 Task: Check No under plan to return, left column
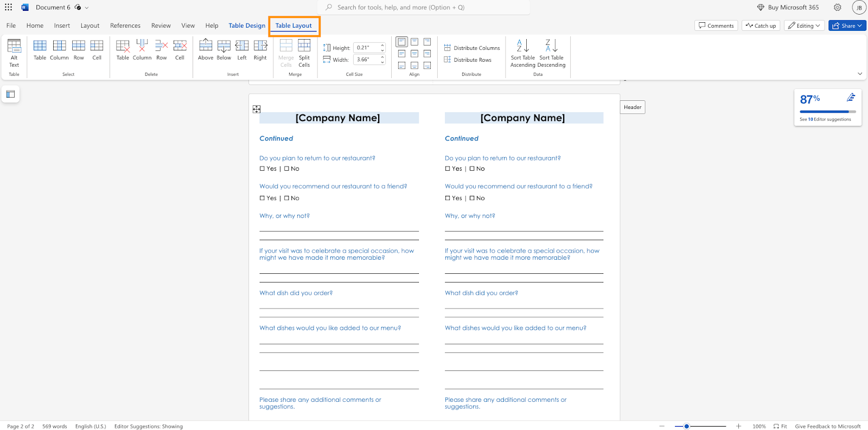(286, 169)
